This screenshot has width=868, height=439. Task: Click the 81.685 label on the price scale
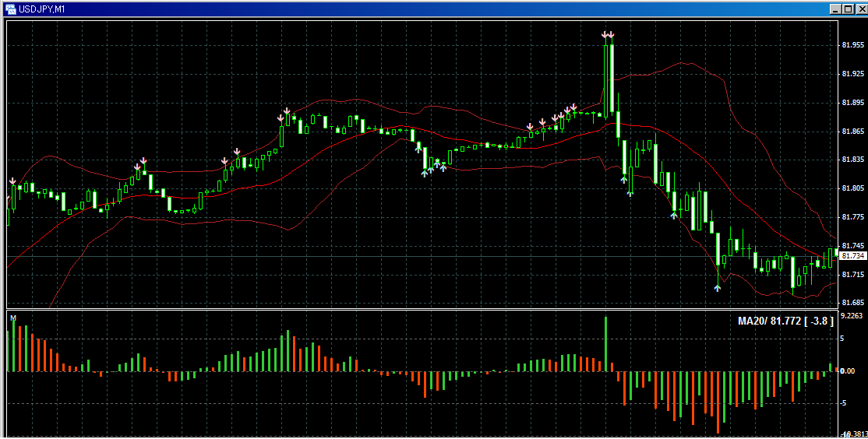[x=852, y=303]
